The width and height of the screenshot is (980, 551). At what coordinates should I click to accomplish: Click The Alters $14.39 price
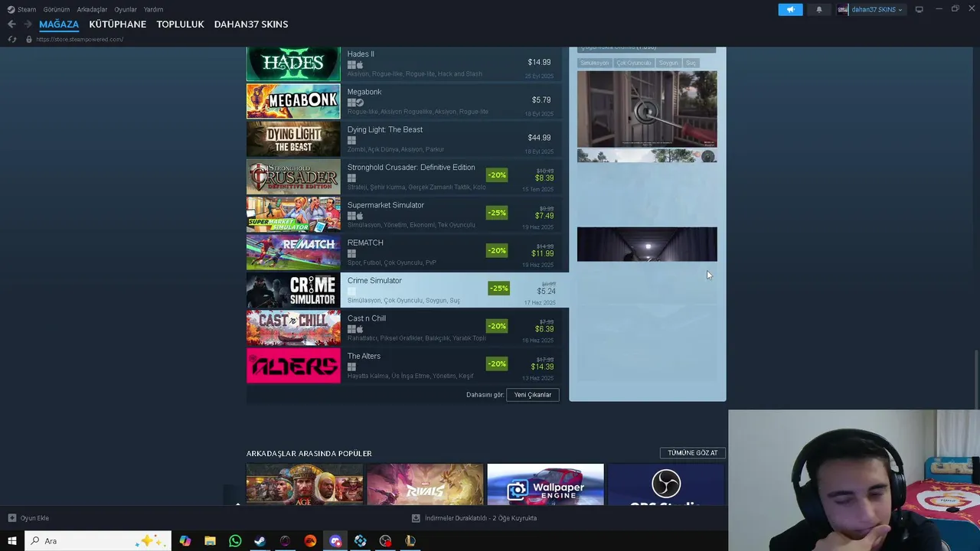(x=543, y=367)
